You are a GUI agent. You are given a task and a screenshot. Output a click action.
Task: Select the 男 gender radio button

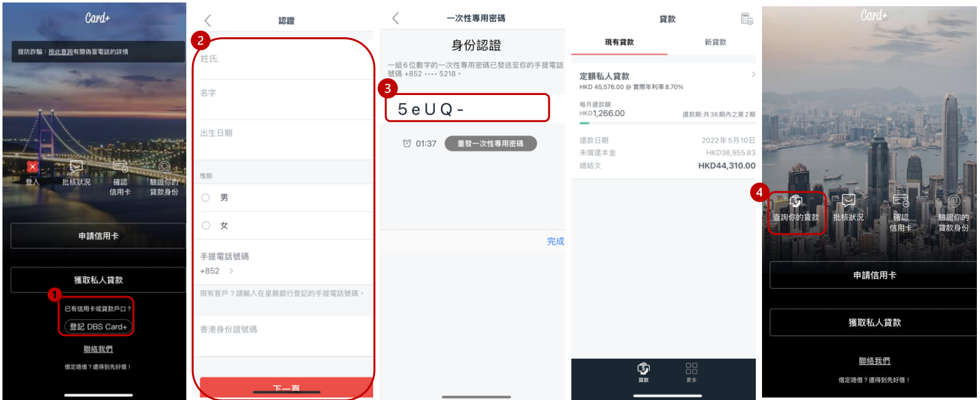(x=206, y=198)
